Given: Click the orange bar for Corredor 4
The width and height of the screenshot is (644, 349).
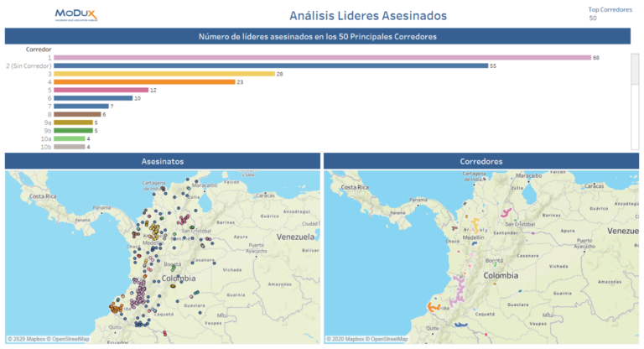Looking at the screenshot, I should tap(144, 82).
